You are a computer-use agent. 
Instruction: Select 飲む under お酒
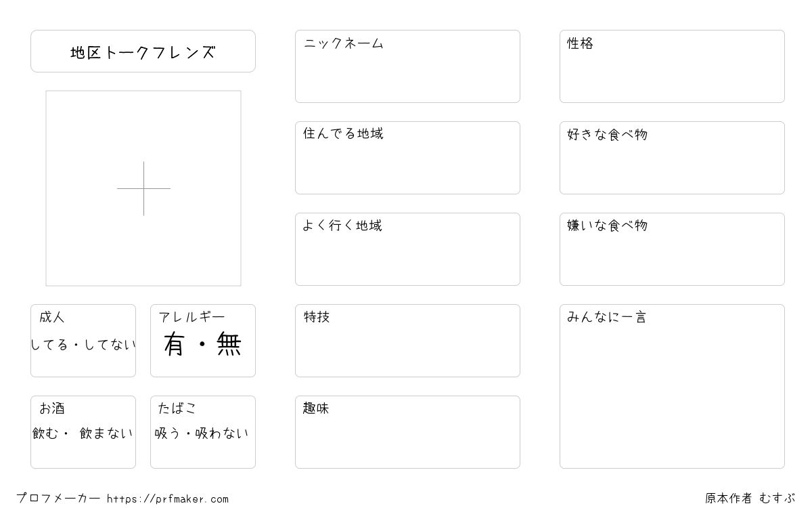(x=45, y=433)
